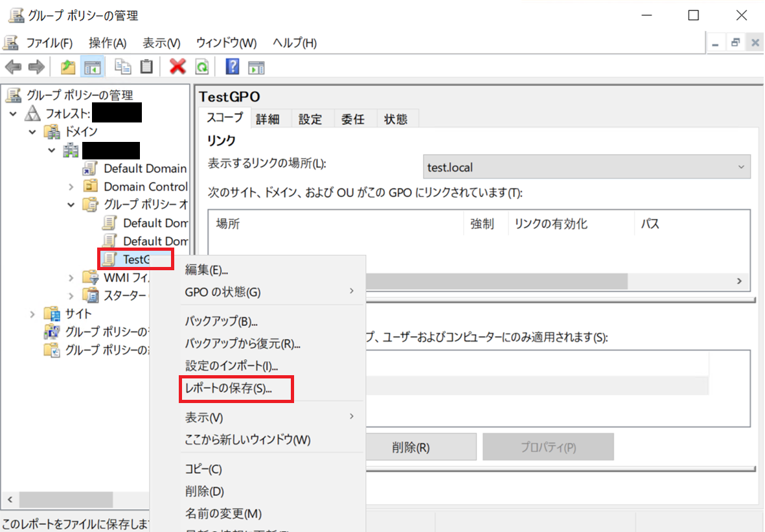Click the Default Domain policy link icon

tap(90, 168)
